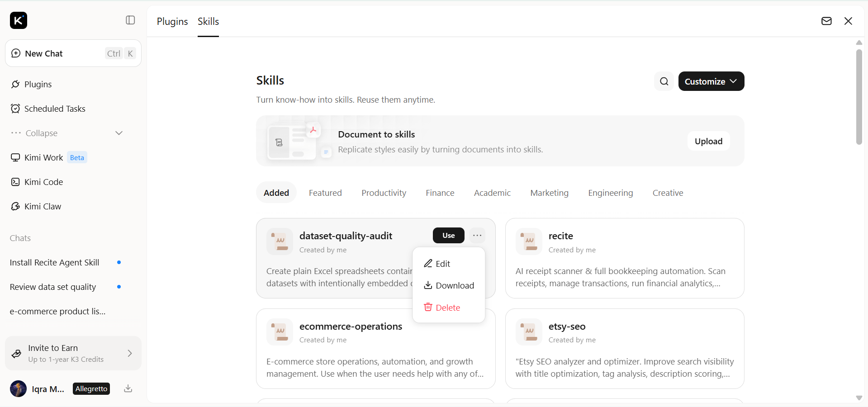Click the unread dot on Review data chat
The height and width of the screenshot is (407, 868).
point(119,287)
